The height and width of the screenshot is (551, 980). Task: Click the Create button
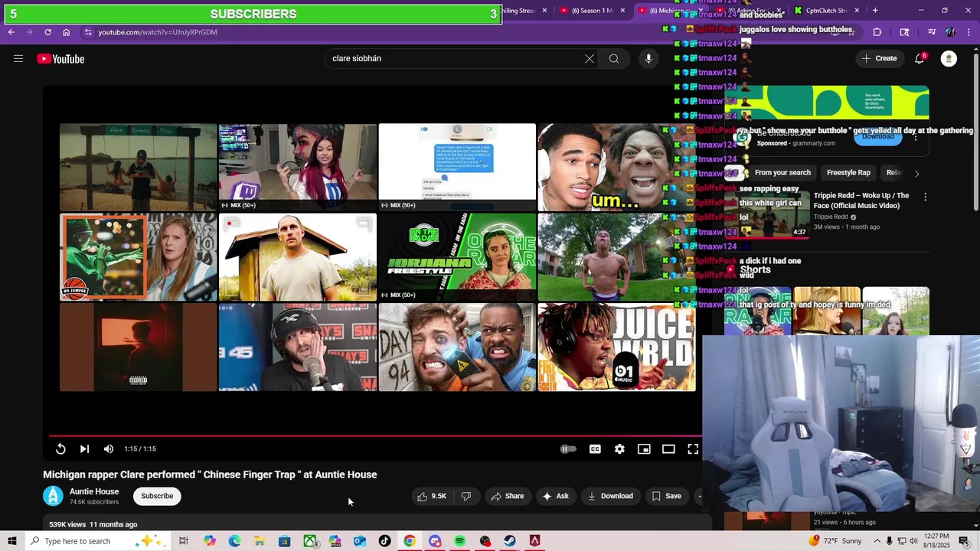pos(879,59)
